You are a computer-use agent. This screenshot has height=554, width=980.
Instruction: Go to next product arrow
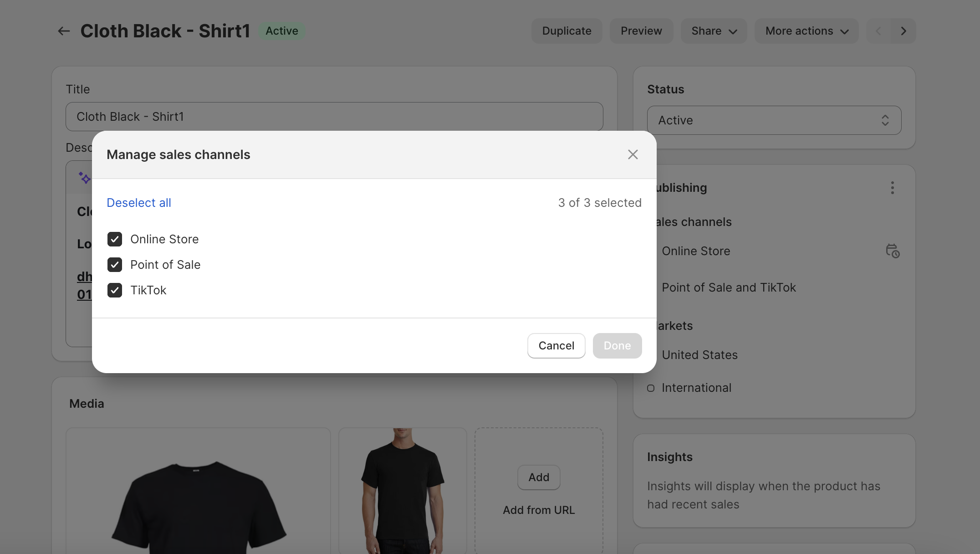tap(903, 31)
